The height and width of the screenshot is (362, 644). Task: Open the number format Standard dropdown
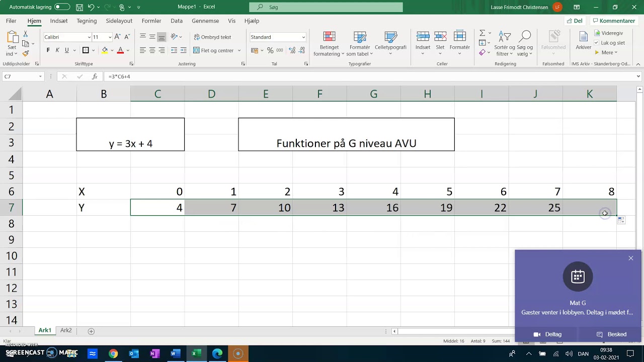pos(303,37)
